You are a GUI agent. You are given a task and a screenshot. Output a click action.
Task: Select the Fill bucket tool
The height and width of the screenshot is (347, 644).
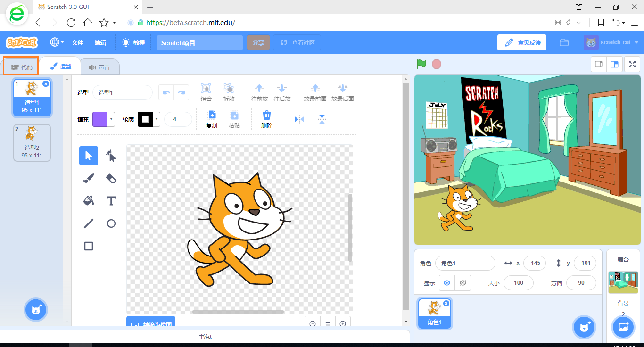pyautogui.click(x=89, y=201)
